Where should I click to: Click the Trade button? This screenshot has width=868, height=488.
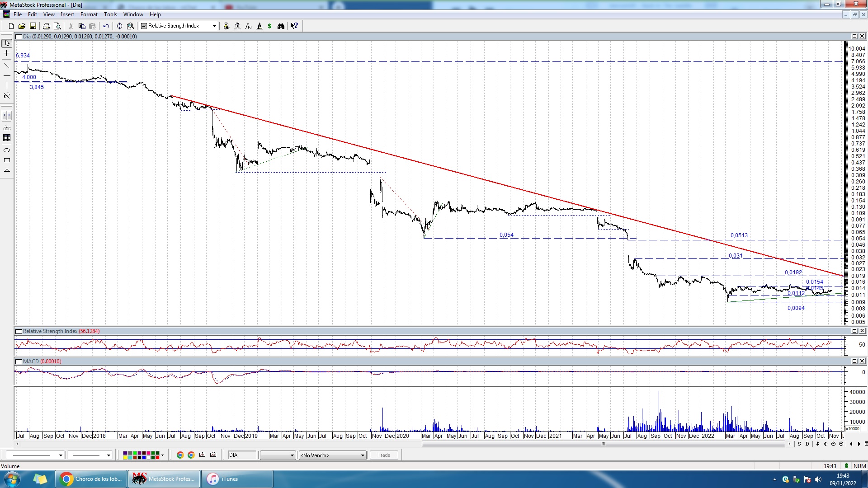pos(384,455)
